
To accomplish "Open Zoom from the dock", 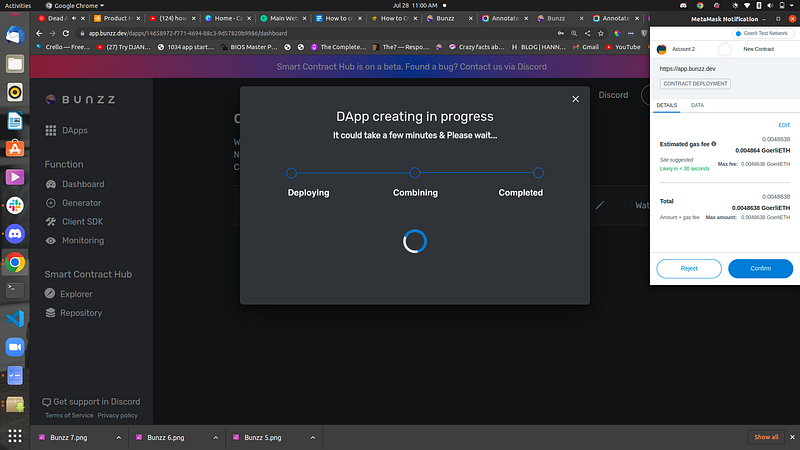I will coord(15,347).
